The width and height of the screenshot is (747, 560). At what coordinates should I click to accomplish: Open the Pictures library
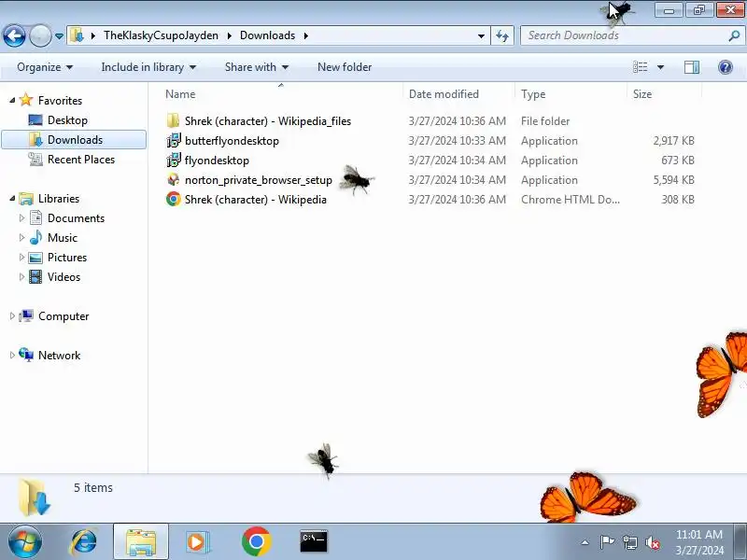point(67,258)
